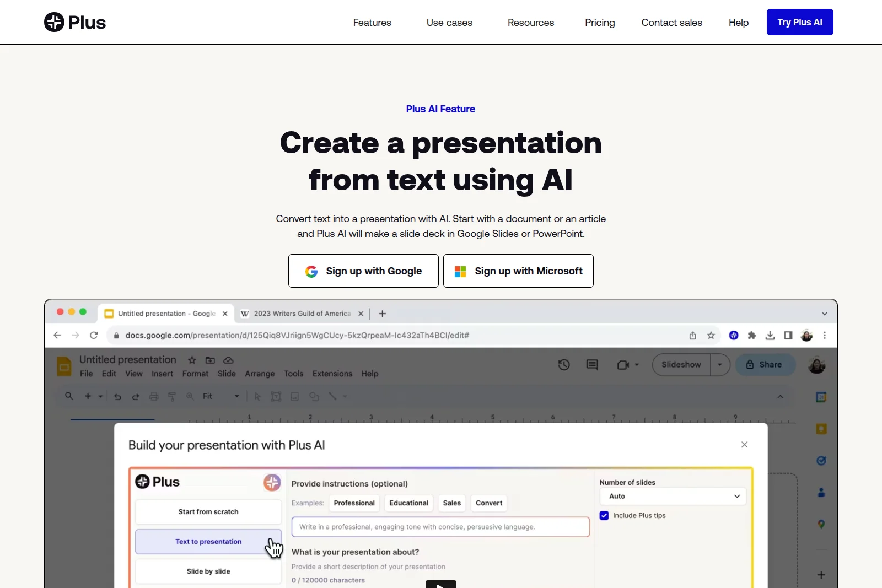Bookmark the page via the address bar star
Viewport: 882px width, 588px height.
point(711,335)
